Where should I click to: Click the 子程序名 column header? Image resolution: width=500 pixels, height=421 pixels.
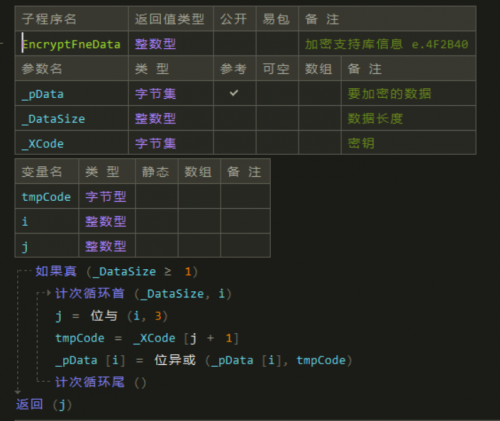tap(49, 19)
